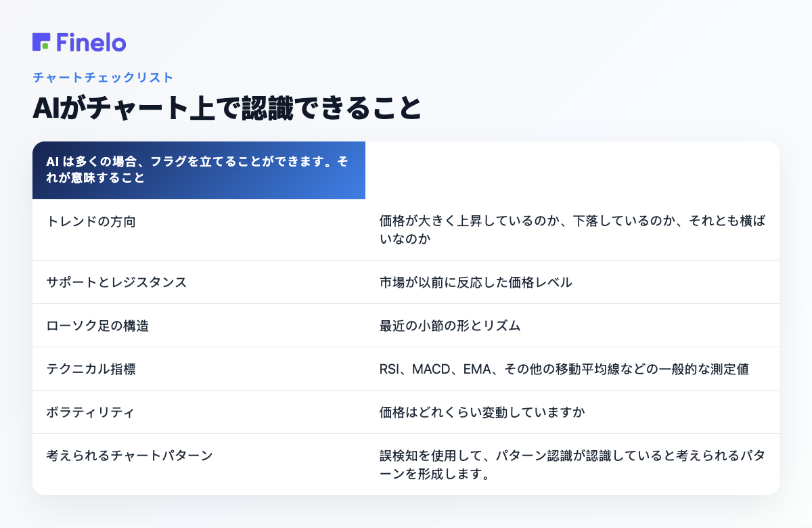Click the 最近の小節の形とリズム description

tap(450, 326)
